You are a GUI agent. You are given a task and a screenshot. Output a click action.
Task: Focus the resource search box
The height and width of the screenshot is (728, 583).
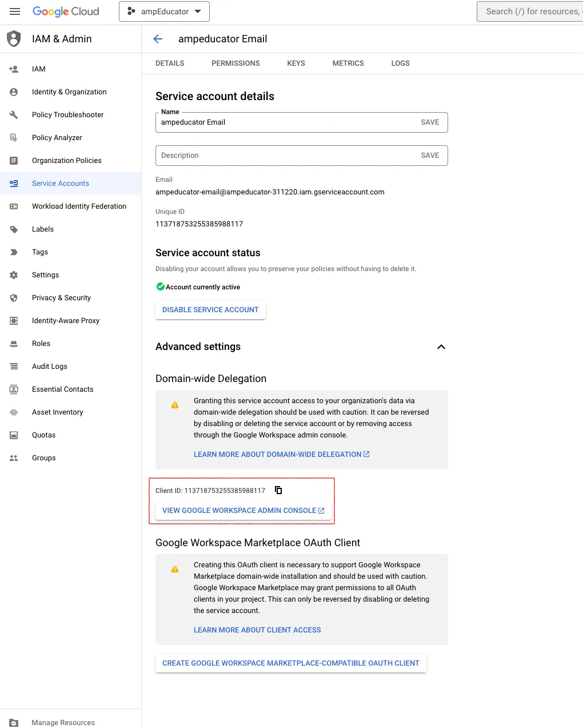click(530, 11)
